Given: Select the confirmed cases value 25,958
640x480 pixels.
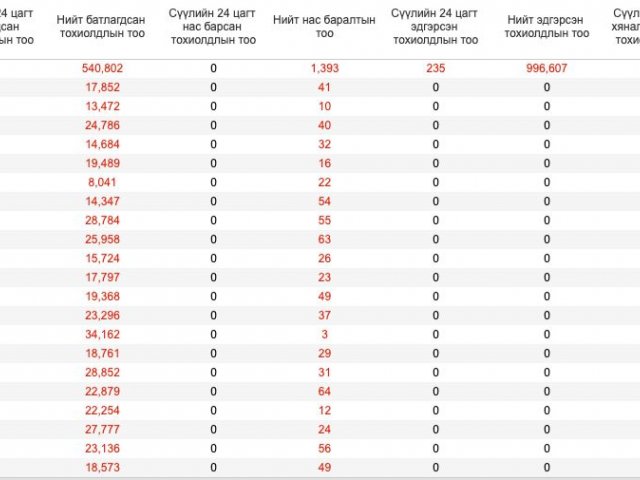Looking at the screenshot, I should tap(102, 239).
